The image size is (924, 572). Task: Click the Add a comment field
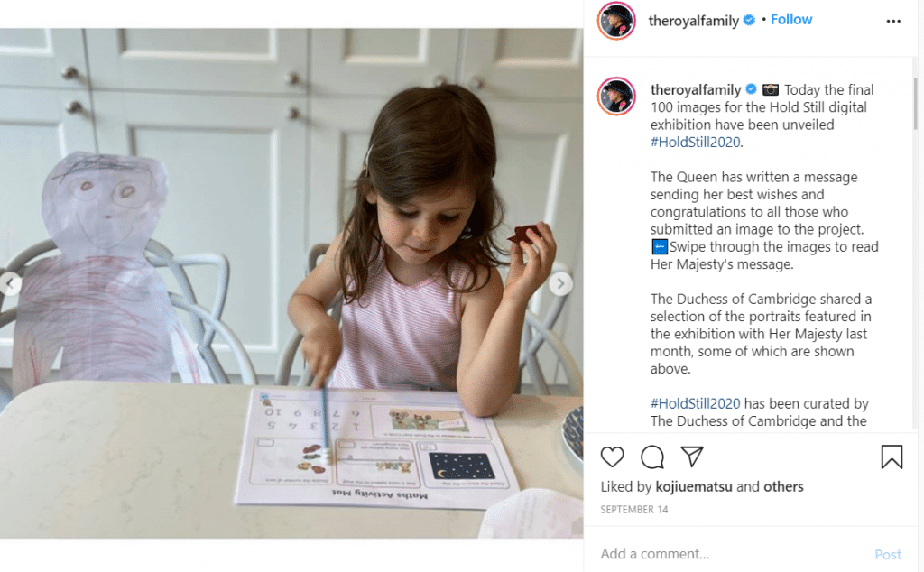pyautogui.click(x=731, y=554)
